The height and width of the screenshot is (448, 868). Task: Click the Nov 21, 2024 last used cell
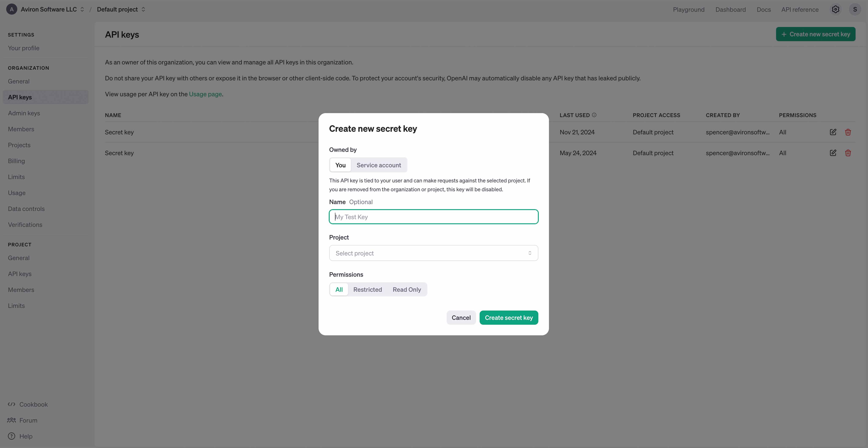pyautogui.click(x=577, y=132)
